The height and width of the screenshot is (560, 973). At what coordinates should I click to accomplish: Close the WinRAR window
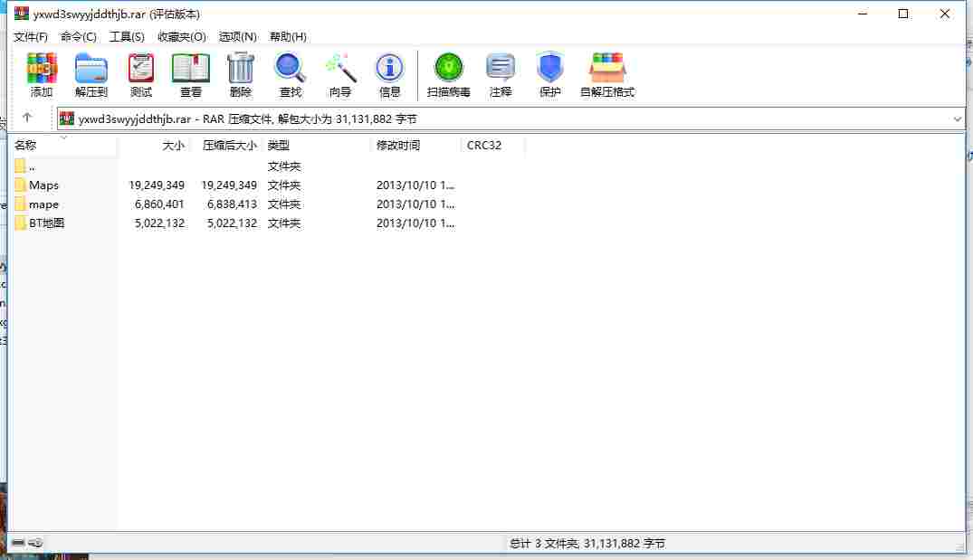pyautogui.click(x=944, y=13)
